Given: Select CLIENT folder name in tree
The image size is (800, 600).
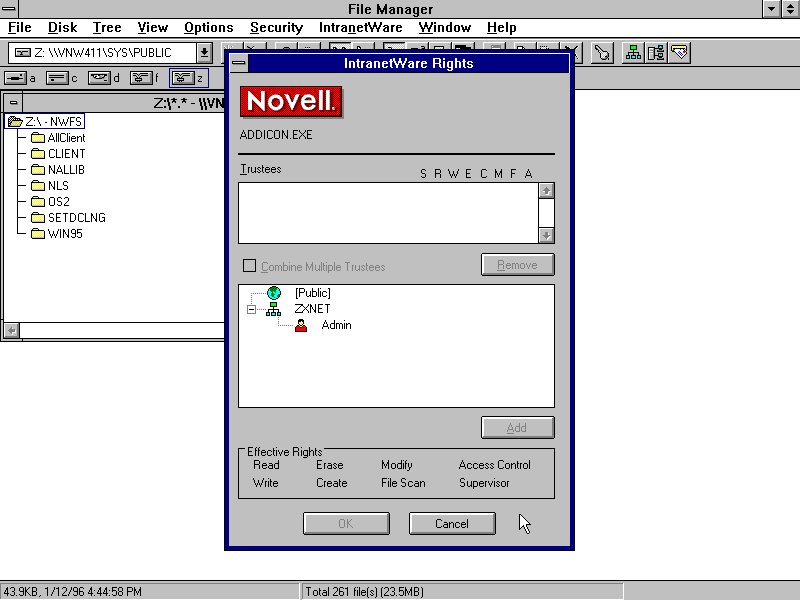Looking at the screenshot, I should [x=66, y=154].
